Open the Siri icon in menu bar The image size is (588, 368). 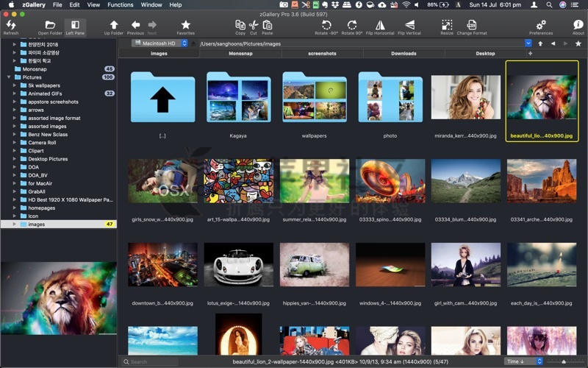coord(562,5)
